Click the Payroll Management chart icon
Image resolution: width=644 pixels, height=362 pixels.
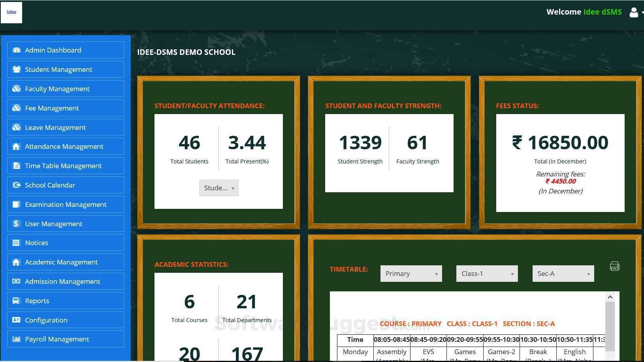click(17, 339)
